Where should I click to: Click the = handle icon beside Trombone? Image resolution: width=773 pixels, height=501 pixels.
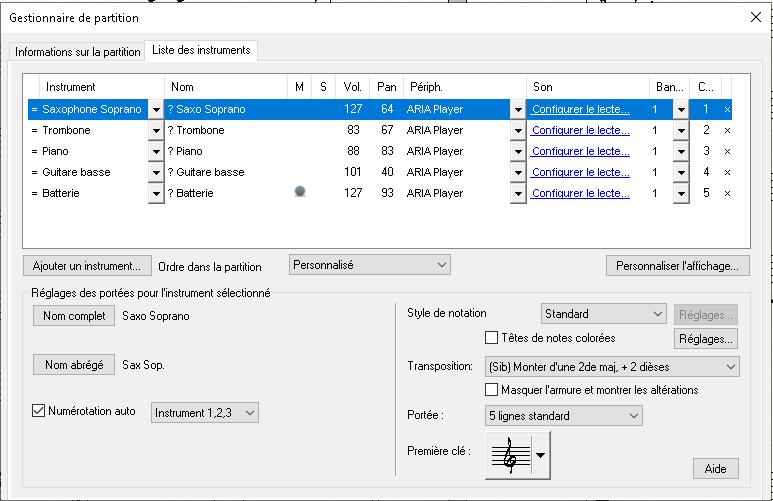coord(34,131)
